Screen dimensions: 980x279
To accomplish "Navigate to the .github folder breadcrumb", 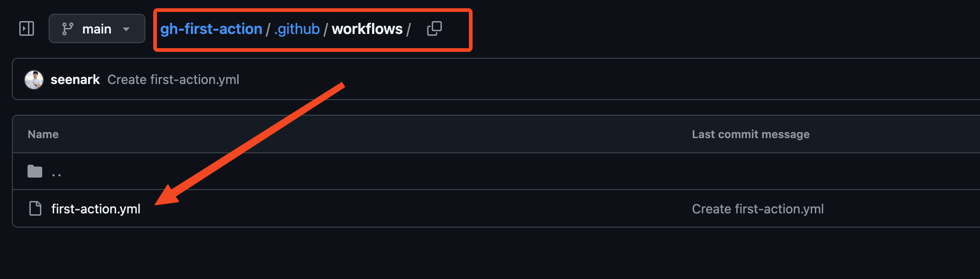I will (297, 29).
